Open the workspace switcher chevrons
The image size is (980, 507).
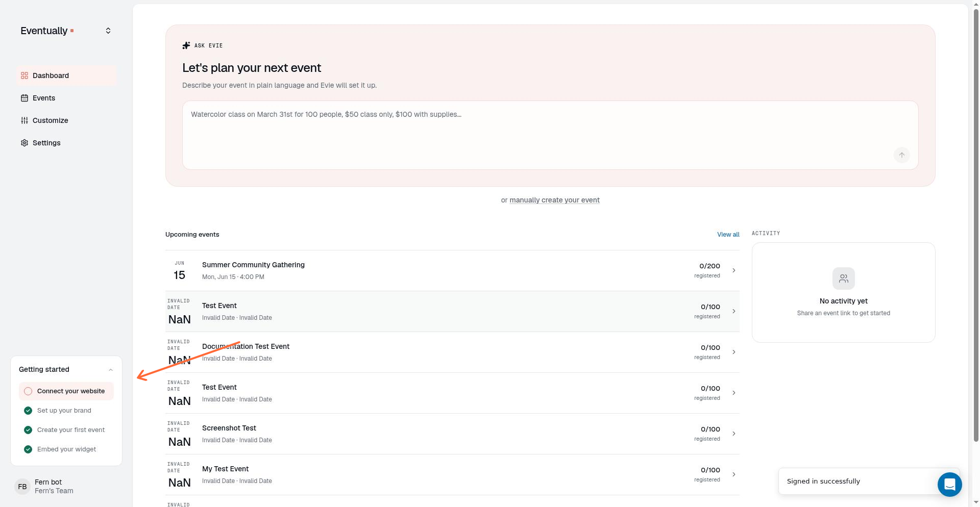click(x=108, y=31)
